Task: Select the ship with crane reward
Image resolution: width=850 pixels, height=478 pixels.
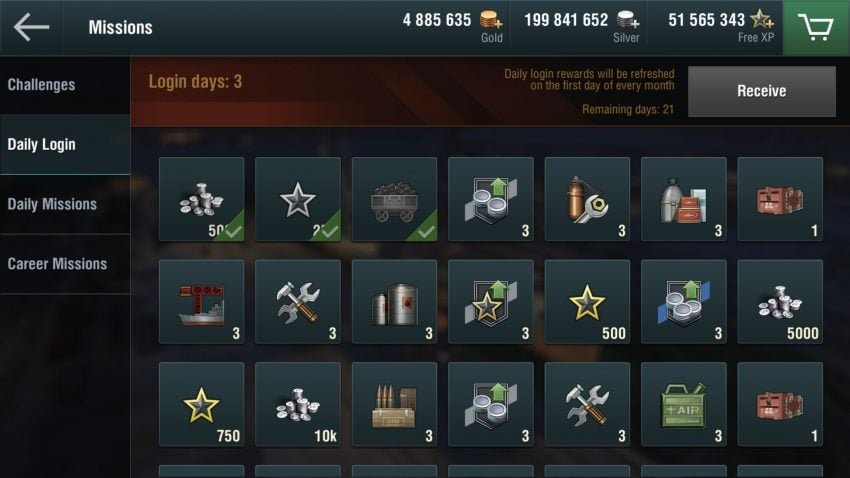Action: [x=201, y=301]
